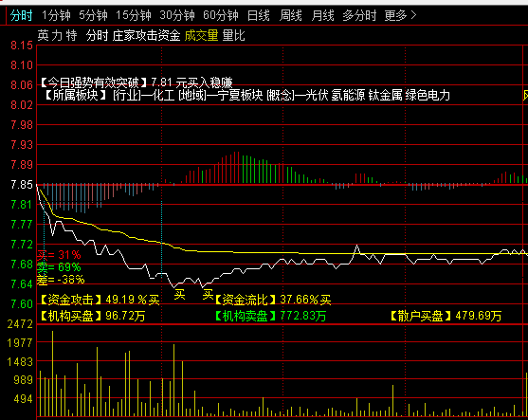The image size is (528, 420).
Task: Click the 差= -38% difference text
Action: click(61, 280)
